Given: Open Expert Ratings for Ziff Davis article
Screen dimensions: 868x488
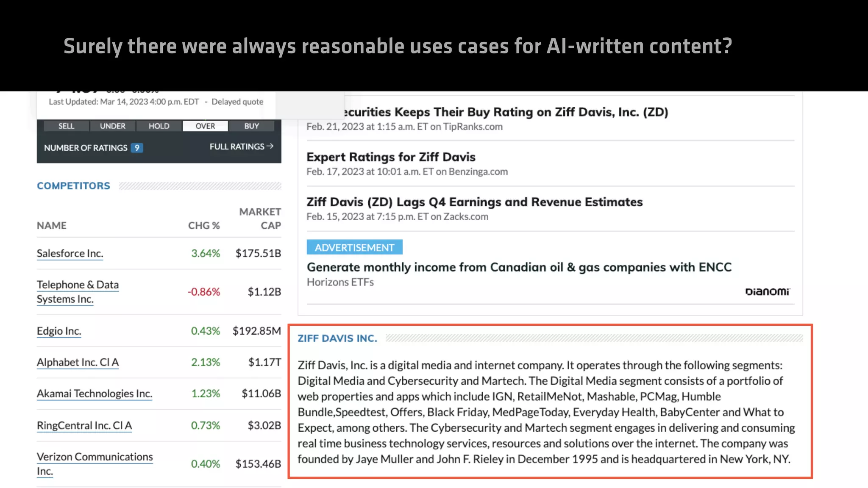Looking at the screenshot, I should click(x=391, y=157).
